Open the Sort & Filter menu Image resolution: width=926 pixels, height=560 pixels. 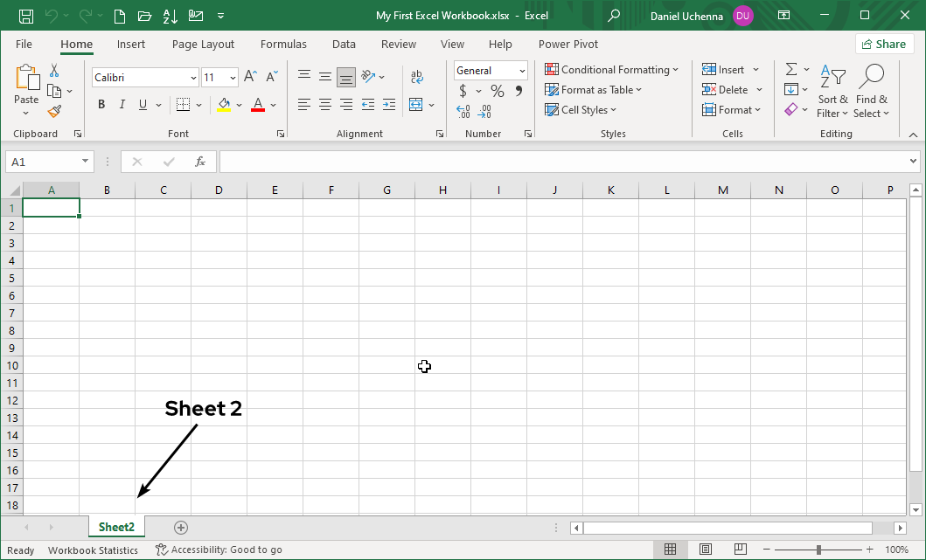(832, 90)
